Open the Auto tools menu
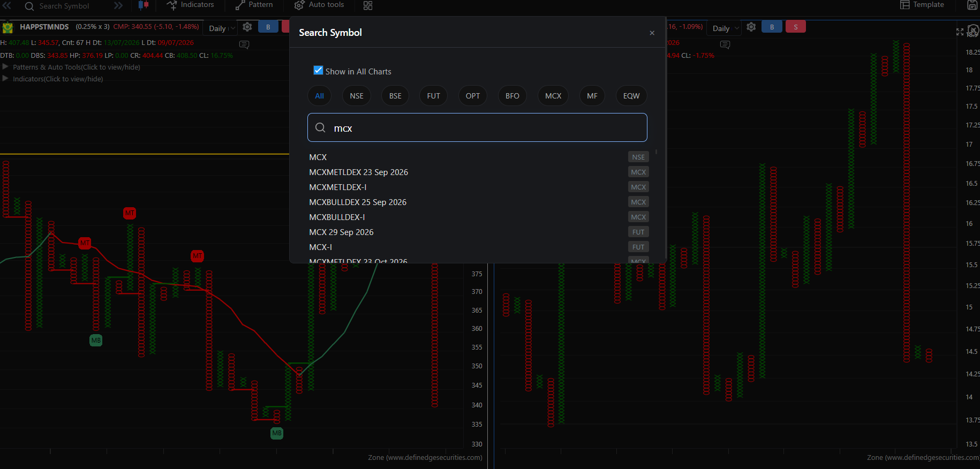Image resolution: width=980 pixels, height=469 pixels. (319, 5)
